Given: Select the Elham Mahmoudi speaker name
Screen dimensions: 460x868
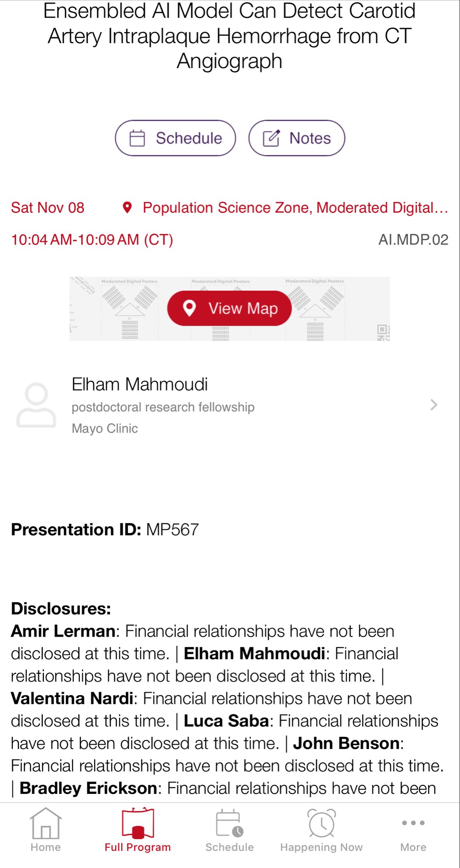Looking at the screenshot, I should pos(139,384).
